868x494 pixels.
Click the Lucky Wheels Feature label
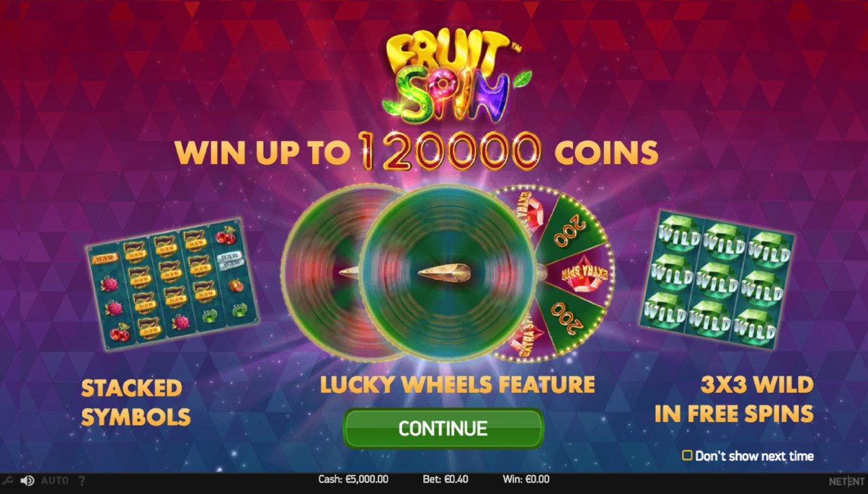(457, 385)
